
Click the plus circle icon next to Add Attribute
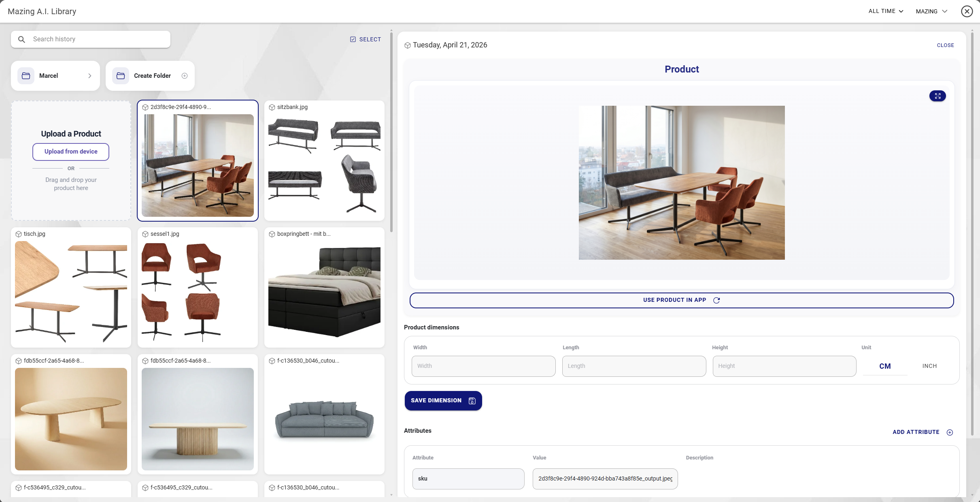tap(950, 432)
